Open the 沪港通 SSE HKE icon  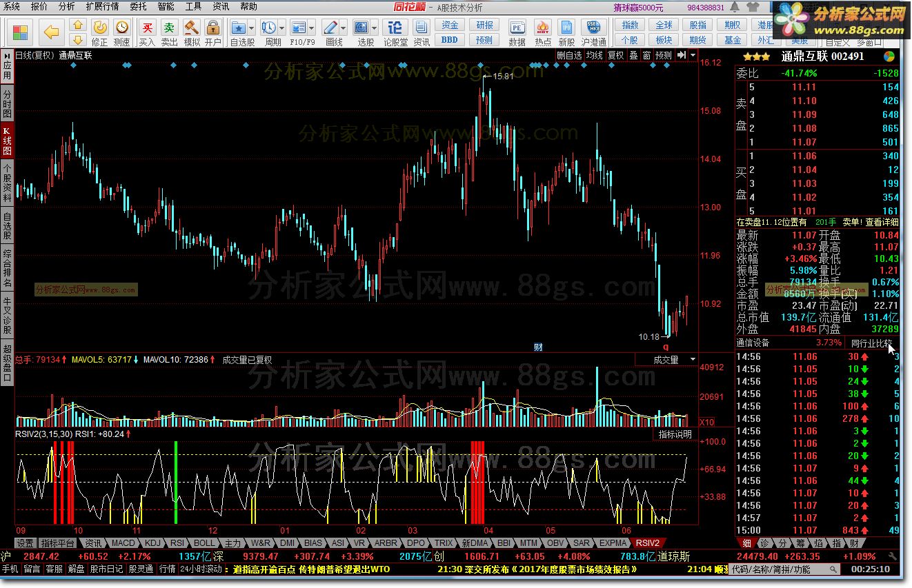point(593,32)
